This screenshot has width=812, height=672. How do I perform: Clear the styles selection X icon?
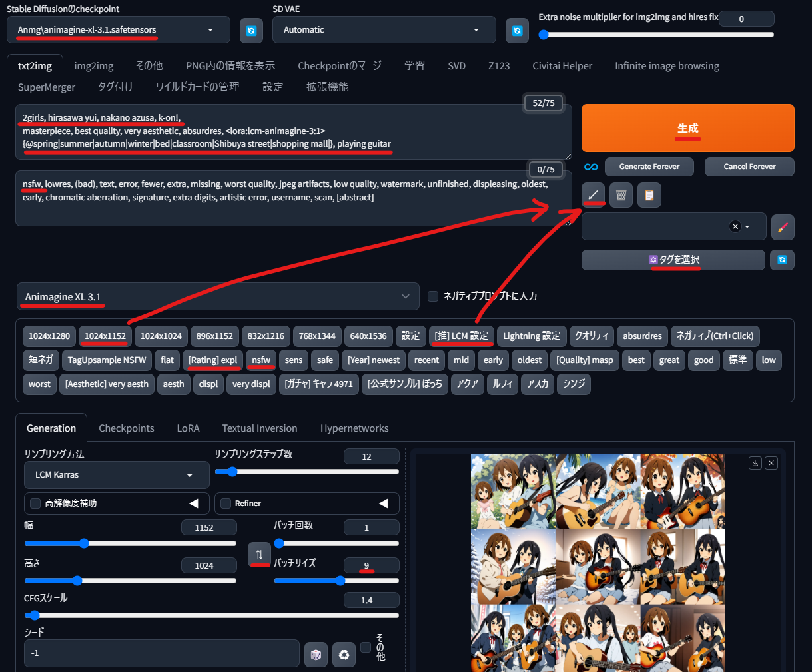(x=735, y=226)
